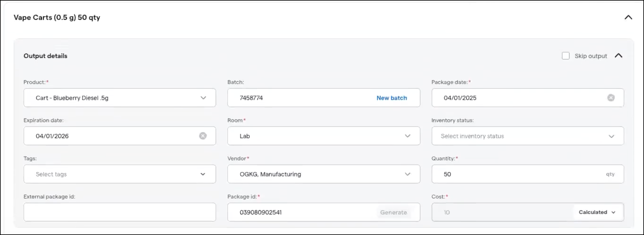Open the Inventory status dropdown
The image size is (644, 235).
(528, 136)
